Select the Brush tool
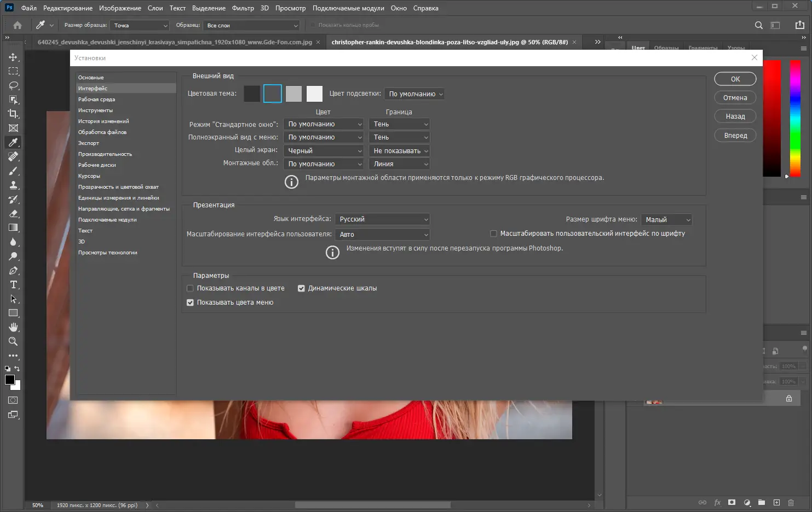The width and height of the screenshot is (812, 512). [13, 171]
